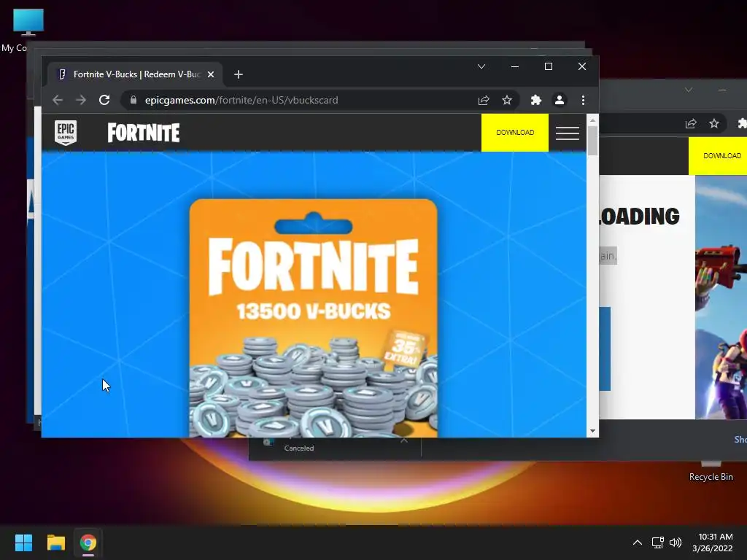The width and height of the screenshot is (747, 560).
Task: Open the network tray icon
Action: click(658, 542)
